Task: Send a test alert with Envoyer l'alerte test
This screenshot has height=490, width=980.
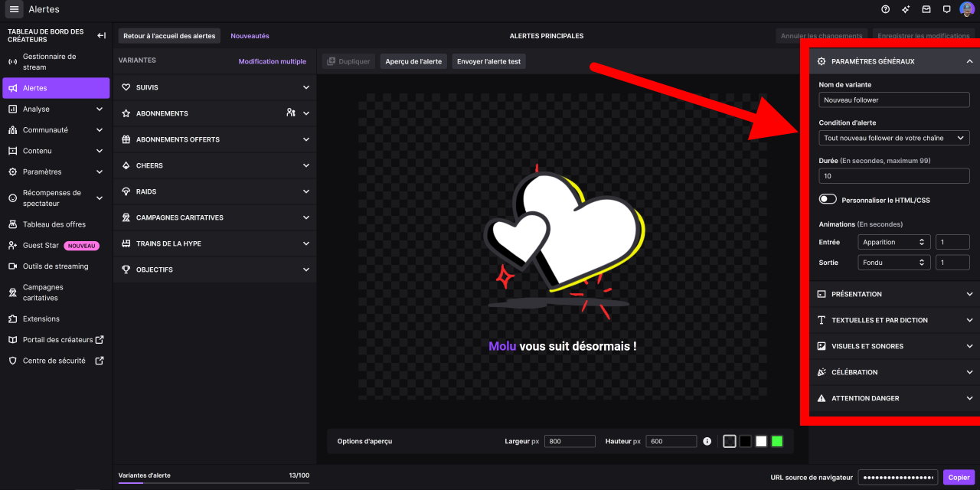Action: click(488, 62)
